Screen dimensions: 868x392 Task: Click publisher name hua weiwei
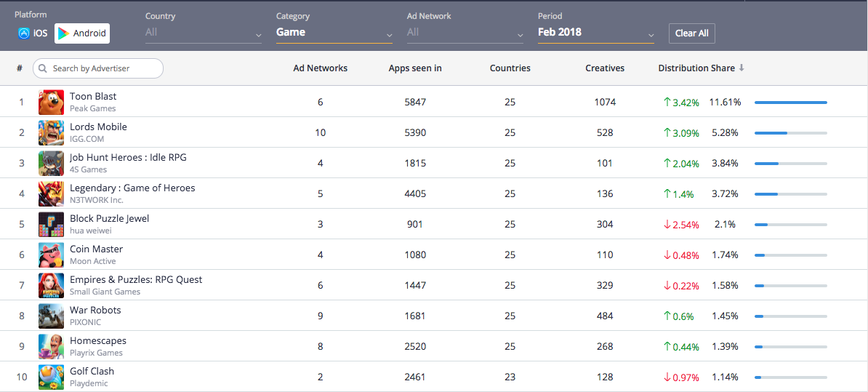92,231
